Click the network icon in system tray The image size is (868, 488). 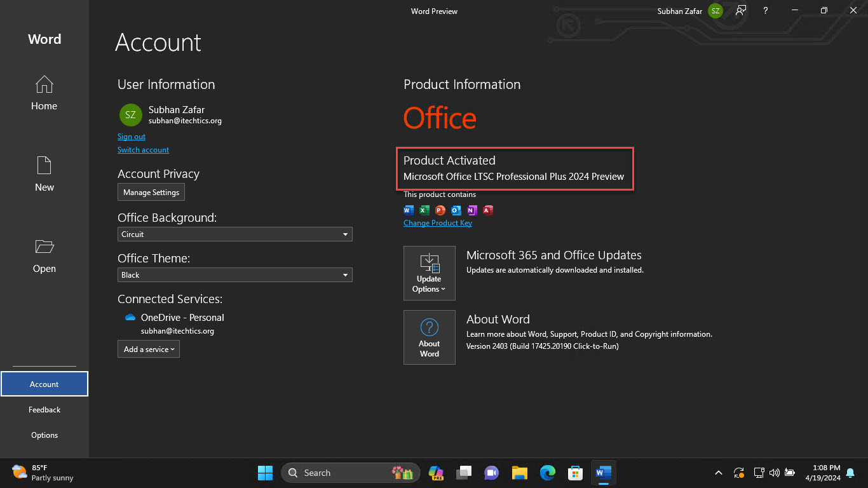pyautogui.click(x=759, y=473)
